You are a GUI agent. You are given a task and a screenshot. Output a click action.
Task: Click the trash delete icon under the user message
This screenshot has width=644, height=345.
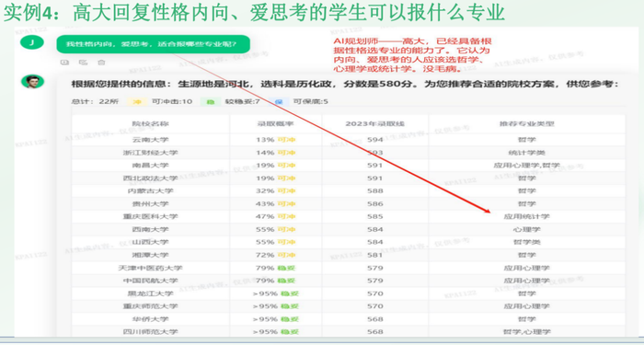[101, 63]
